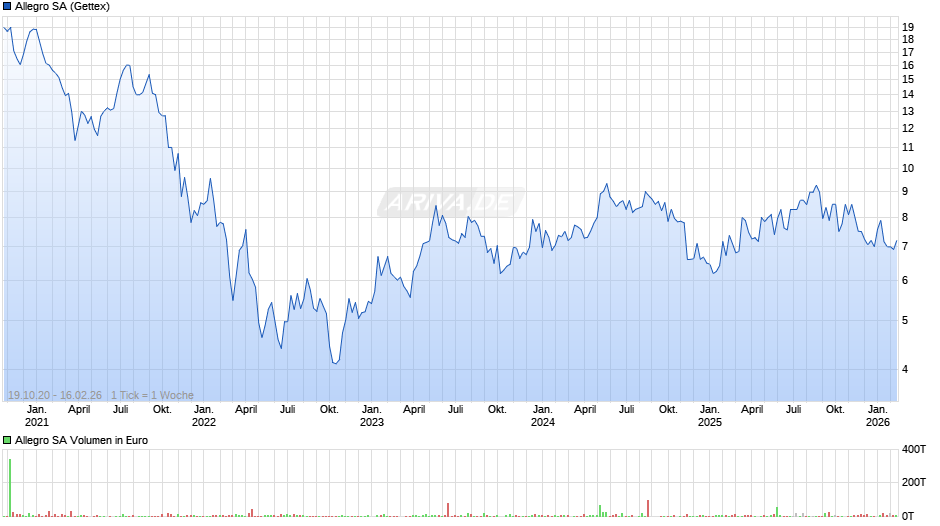Click the 'Jan. 2021' axis label
Screen dimensions: 940x526
click(37, 416)
